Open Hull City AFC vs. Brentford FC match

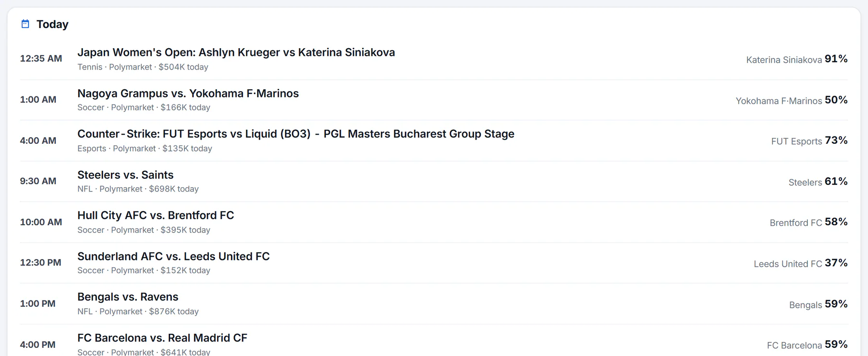click(156, 215)
